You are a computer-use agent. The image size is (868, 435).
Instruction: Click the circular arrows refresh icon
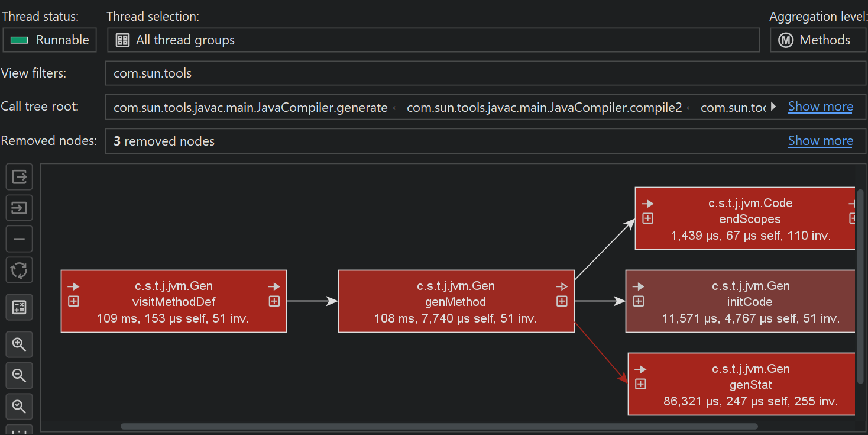coord(19,270)
